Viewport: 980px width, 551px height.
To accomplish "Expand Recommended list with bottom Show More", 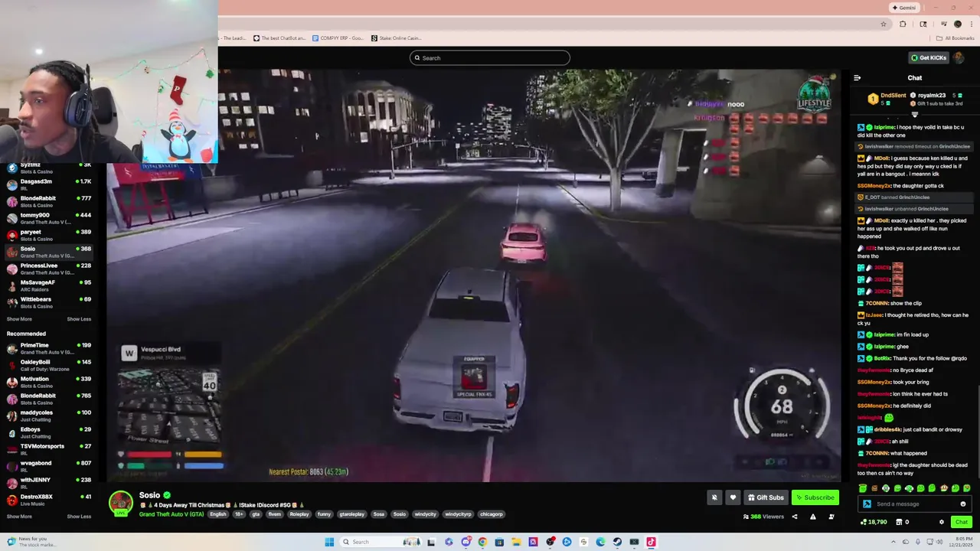I will [19, 517].
